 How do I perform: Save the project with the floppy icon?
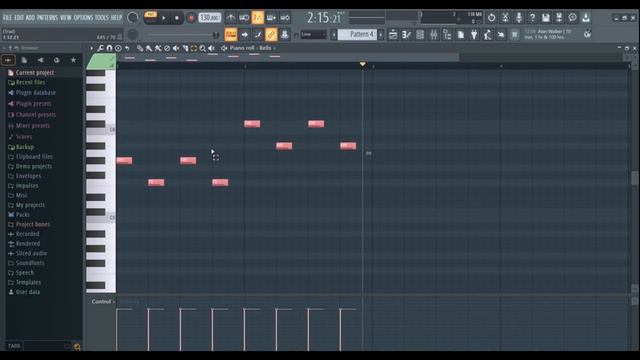pos(546,18)
